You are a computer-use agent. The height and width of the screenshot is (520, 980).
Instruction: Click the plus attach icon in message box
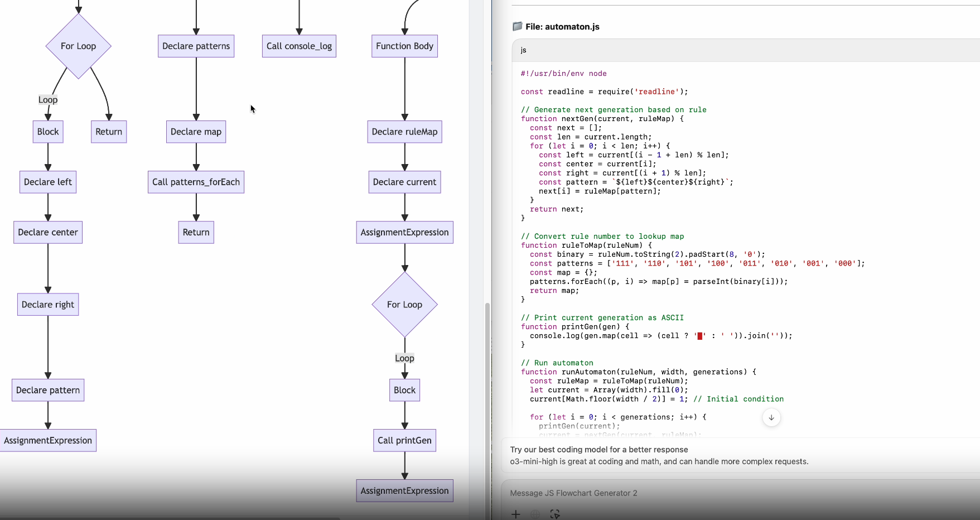coord(516,514)
